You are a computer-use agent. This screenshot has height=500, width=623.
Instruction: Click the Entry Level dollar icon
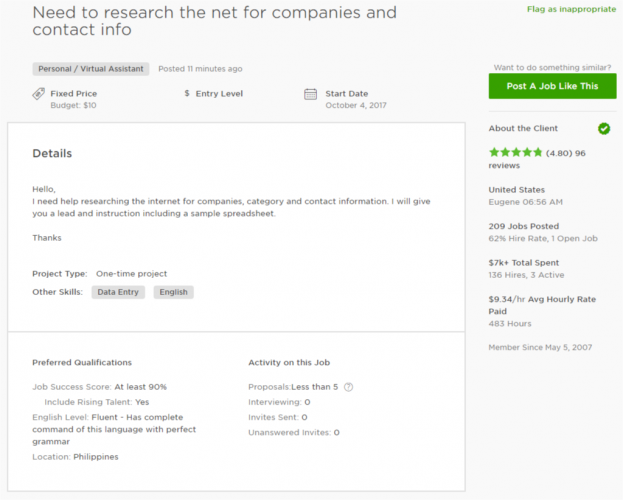click(187, 94)
